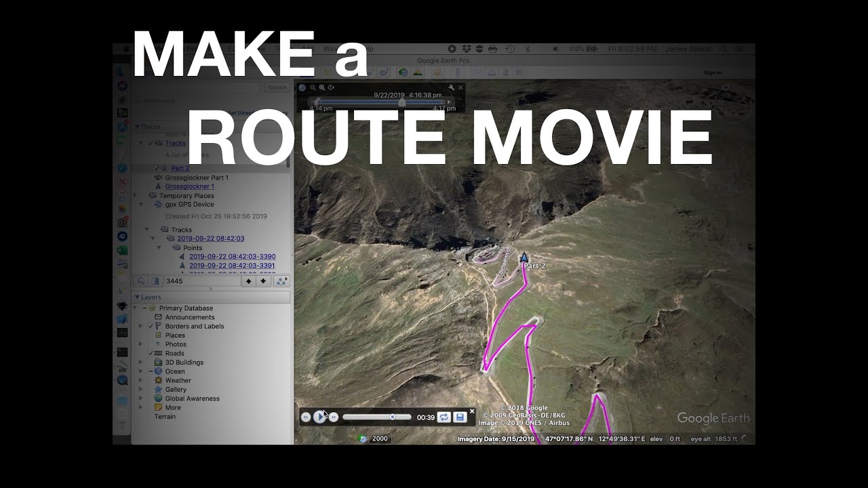This screenshot has height=488, width=868.
Task: Collapse the Points folder
Action: click(x=159, y=248)
